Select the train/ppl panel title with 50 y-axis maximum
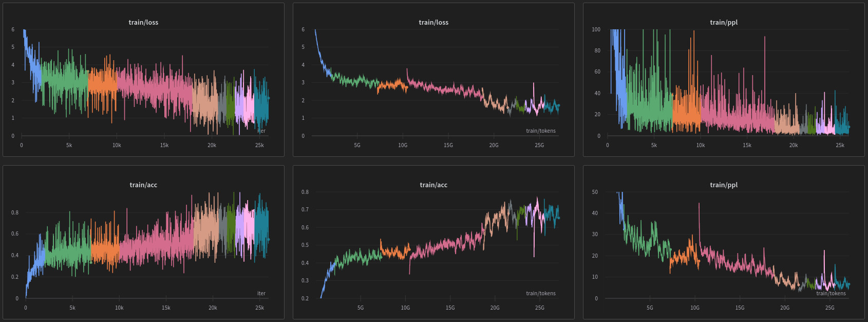 723,185
